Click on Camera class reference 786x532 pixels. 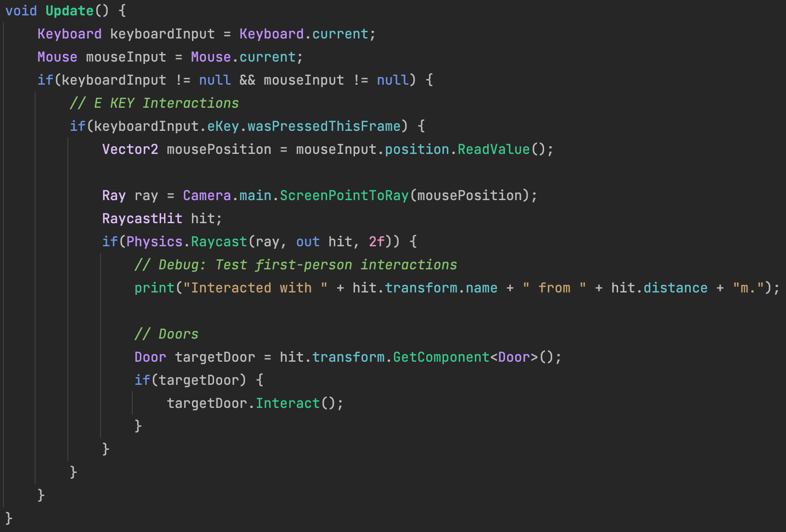(207, 195)
